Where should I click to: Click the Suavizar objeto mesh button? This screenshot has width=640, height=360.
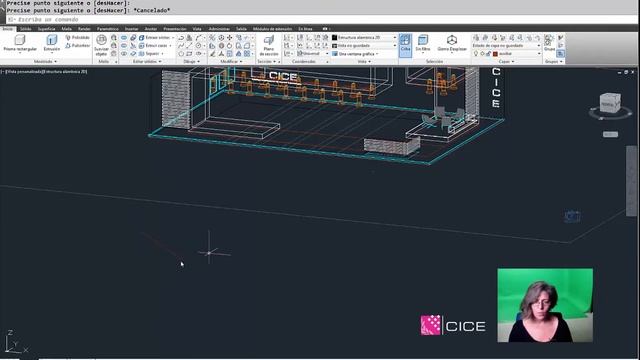click(x=101, y=45)
